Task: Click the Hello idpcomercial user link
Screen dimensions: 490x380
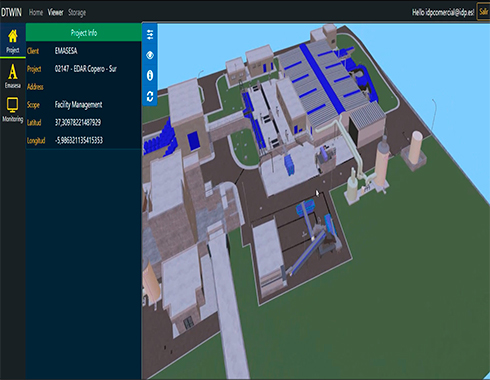Action: point(443,12)
